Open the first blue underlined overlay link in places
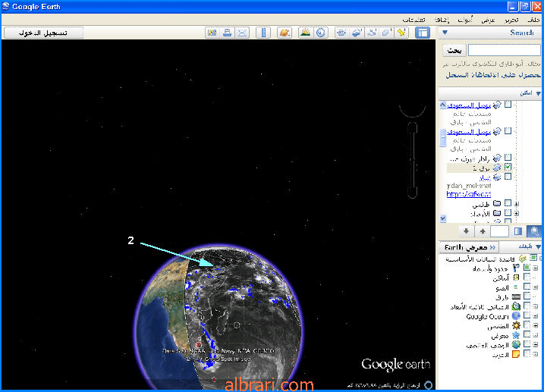Image resolution: width=544 pixels, height=392 pixels. click(x=468, y=105)
